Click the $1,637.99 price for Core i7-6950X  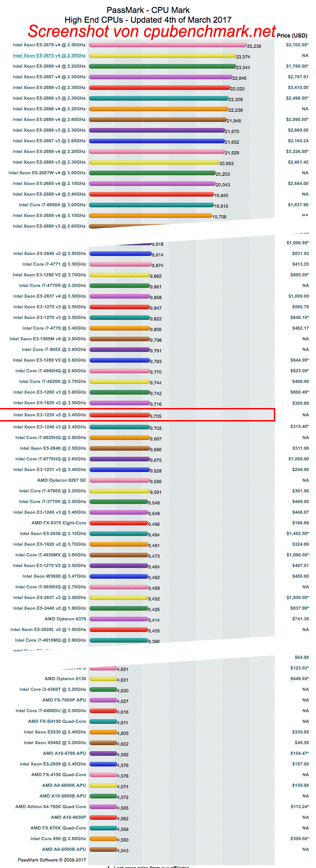(x=298, y=205)
